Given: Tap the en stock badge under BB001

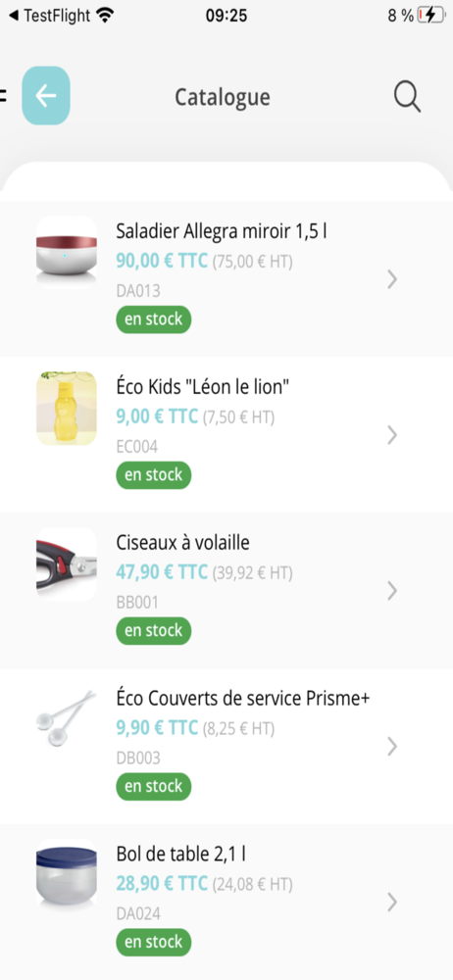Looking at the screenshot, I should 153,630.
